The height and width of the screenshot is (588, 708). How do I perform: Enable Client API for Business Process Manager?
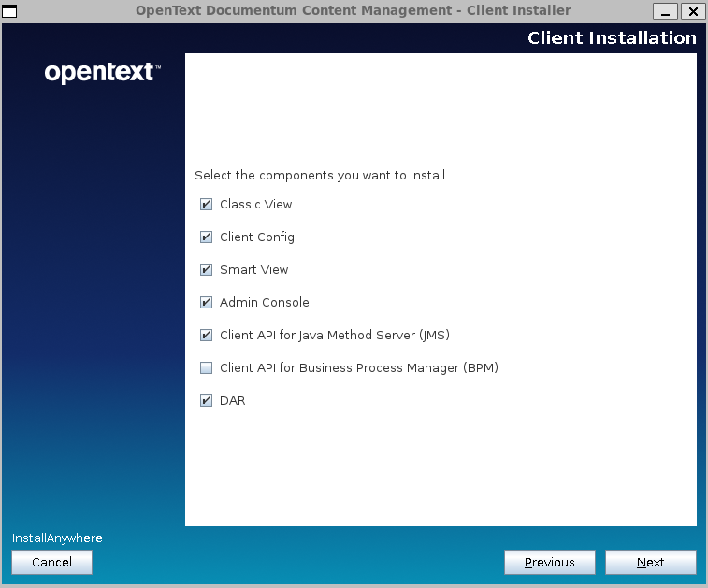[x=207, y=368]
